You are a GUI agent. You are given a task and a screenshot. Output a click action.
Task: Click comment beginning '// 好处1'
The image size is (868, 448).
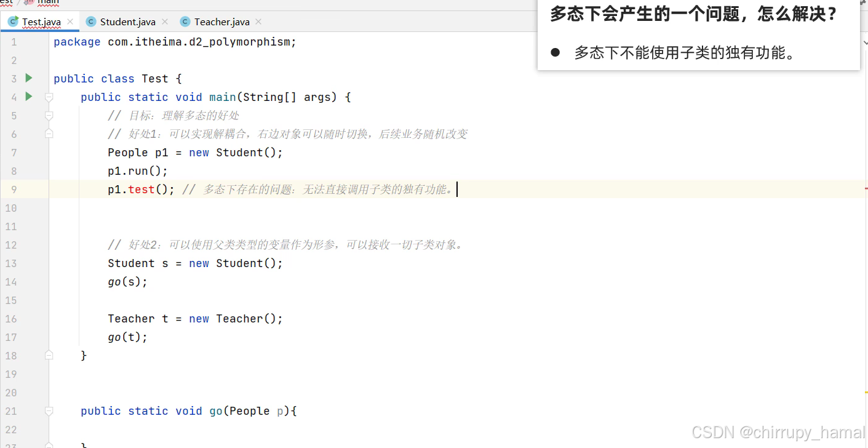coord(288,134)
